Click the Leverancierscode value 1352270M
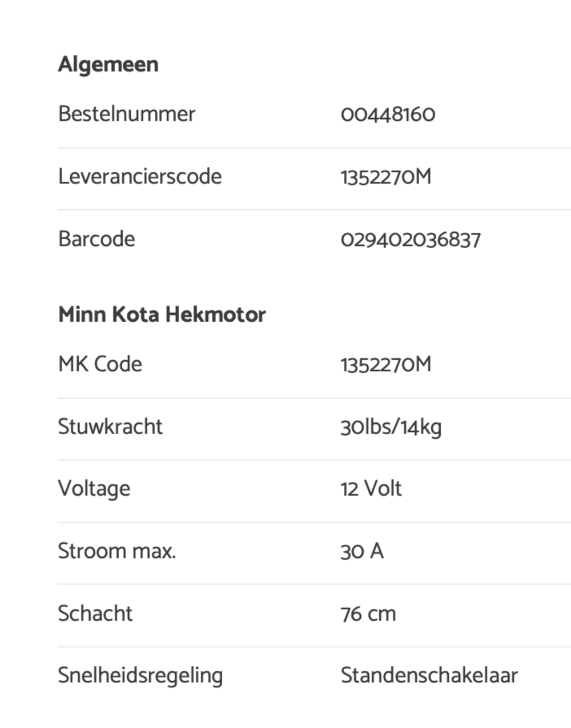 click(385, 177)
